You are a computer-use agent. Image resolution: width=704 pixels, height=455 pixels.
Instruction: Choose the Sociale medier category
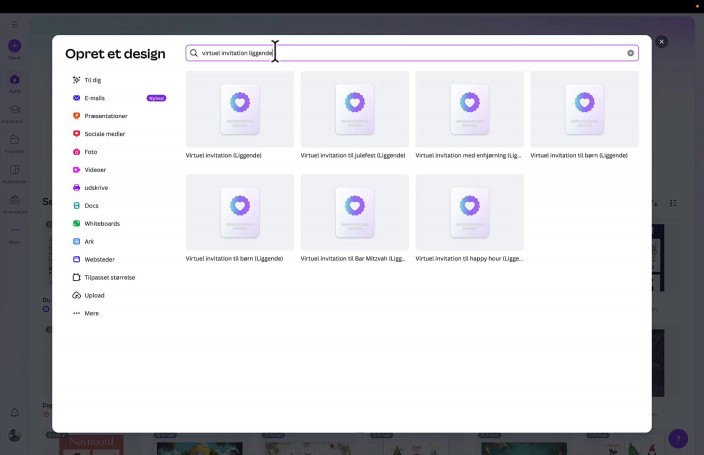point(104,134)
